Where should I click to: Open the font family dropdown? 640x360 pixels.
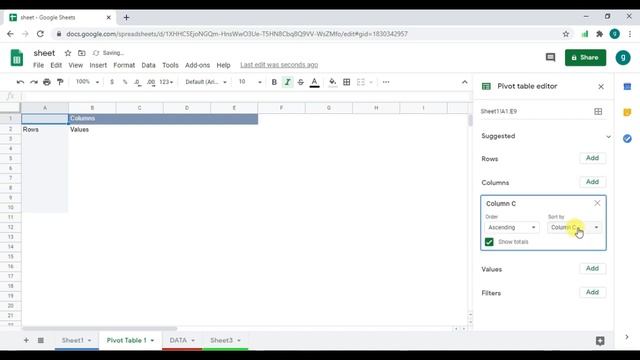click(206, 82)
